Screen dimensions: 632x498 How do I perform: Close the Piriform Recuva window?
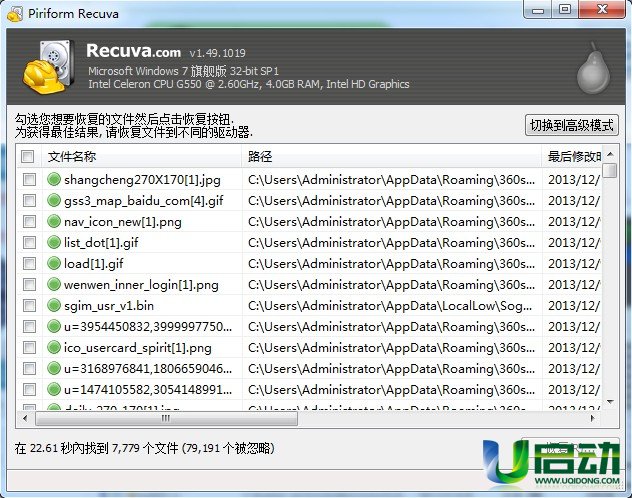coord(602,9)
